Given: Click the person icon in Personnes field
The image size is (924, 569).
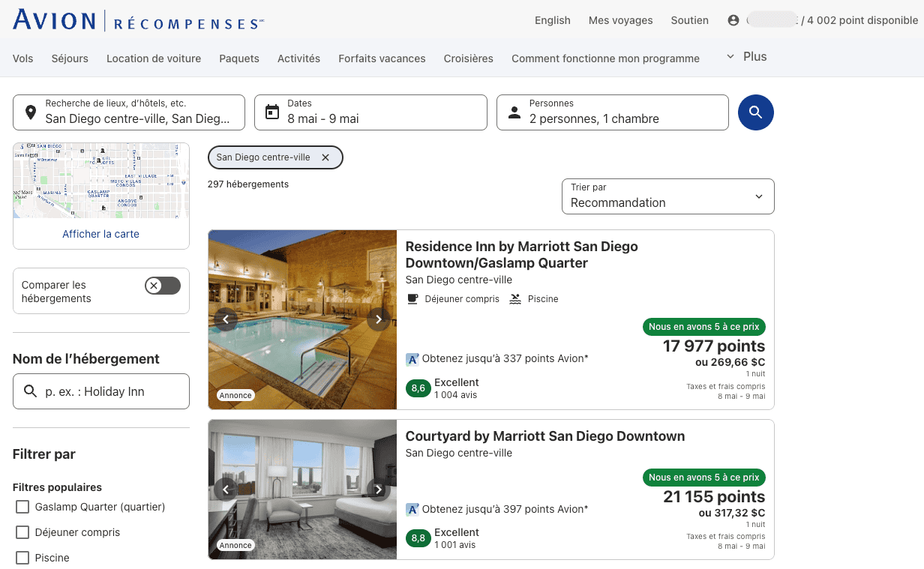Looking at the screenshot, I should click(514, 112).
